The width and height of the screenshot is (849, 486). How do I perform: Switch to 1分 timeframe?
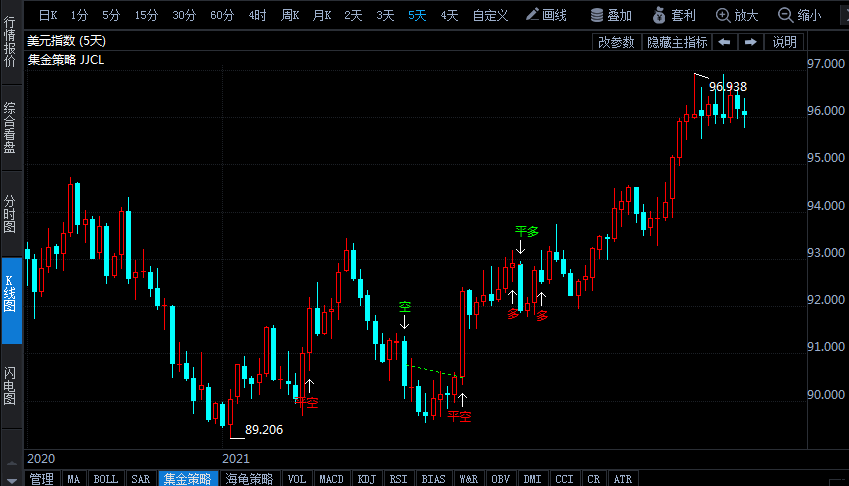click(x=79, y=15)
